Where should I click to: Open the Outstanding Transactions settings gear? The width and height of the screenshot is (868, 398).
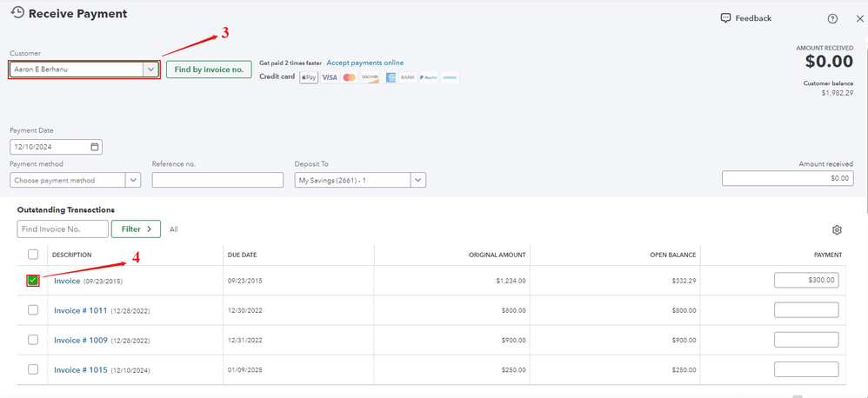(x=837, y=230)
